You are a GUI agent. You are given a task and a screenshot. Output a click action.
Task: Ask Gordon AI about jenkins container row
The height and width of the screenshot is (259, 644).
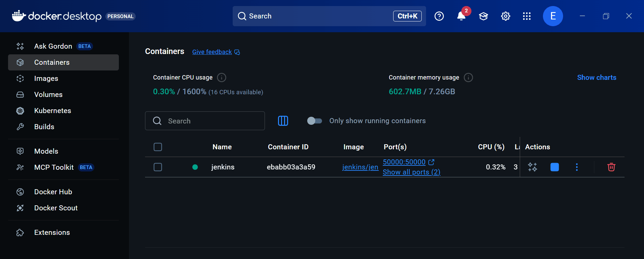click(532, 167)
